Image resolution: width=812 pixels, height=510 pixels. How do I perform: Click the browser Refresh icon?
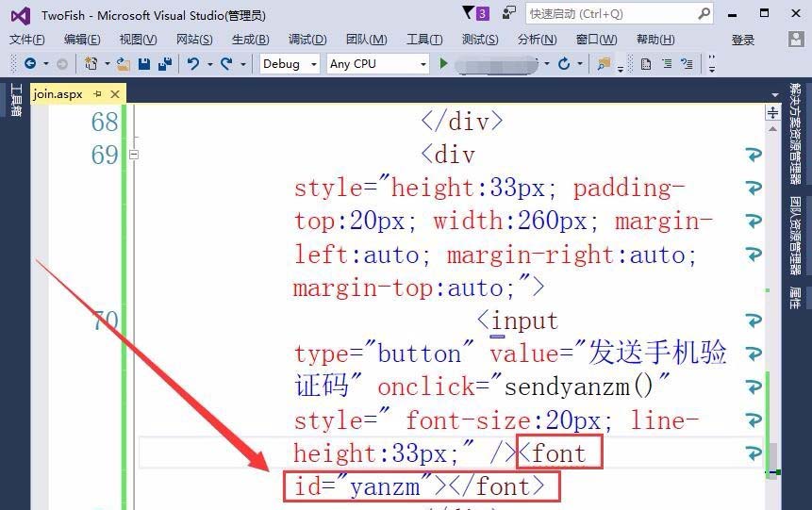click(564, 64)
